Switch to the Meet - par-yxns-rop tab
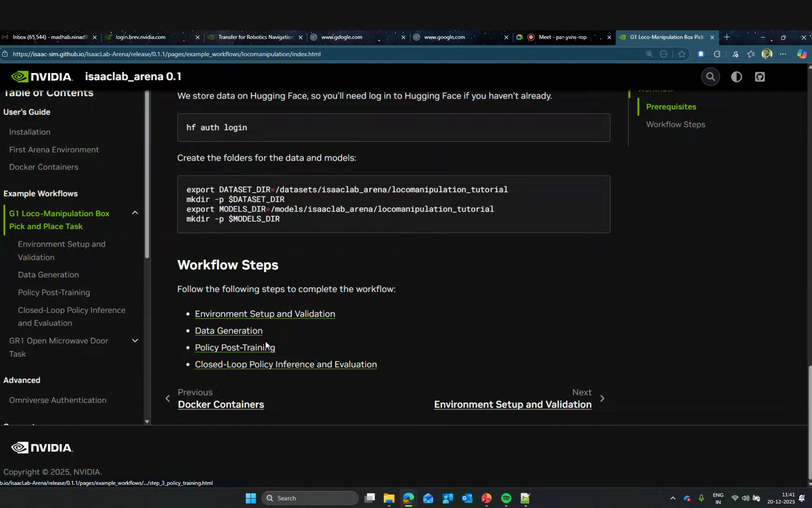Viewport: 812px width, 508px height. tap(563, 37)
